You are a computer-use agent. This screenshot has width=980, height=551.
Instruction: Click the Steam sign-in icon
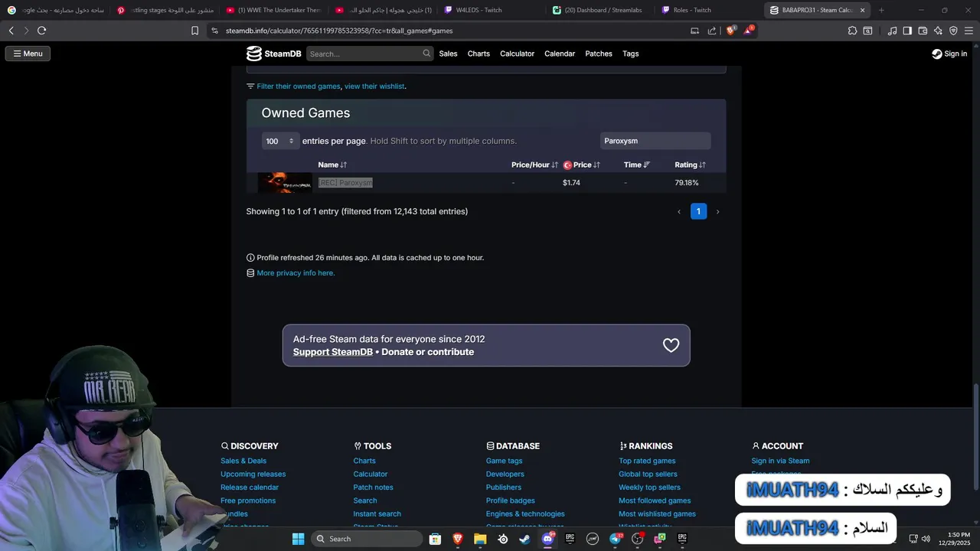[937, 54]
